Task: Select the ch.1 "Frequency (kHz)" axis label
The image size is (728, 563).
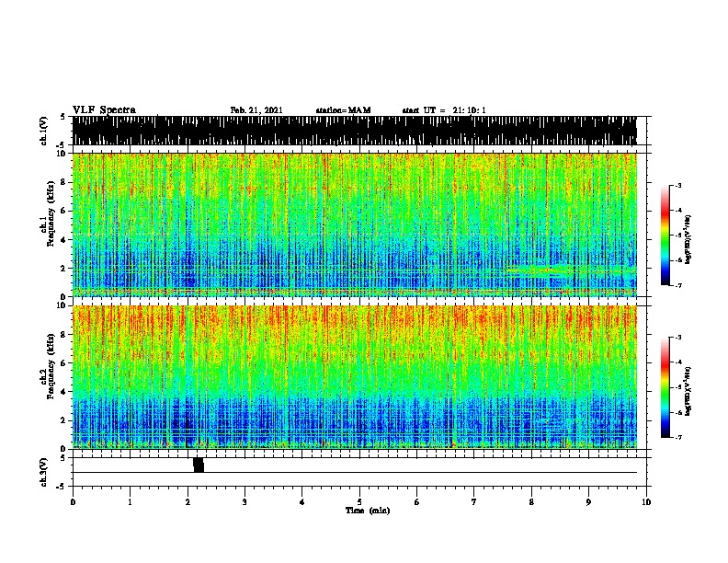Action: 51,213
